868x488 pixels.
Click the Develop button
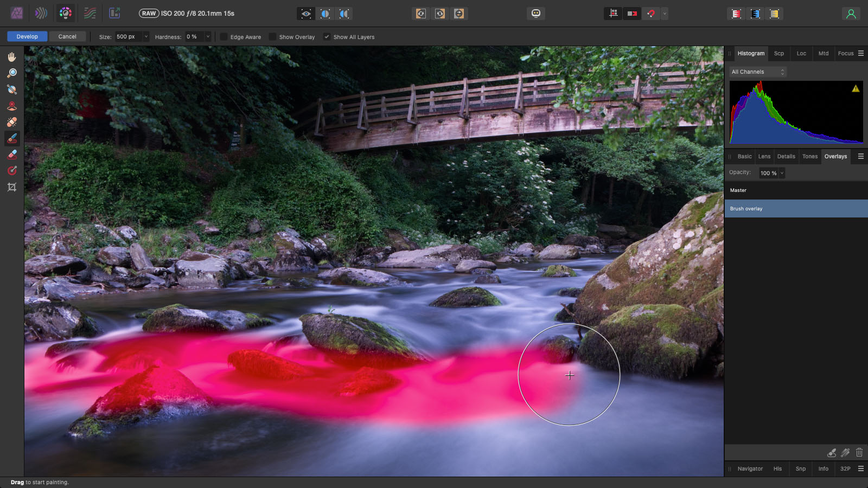[x=27, y=36]
